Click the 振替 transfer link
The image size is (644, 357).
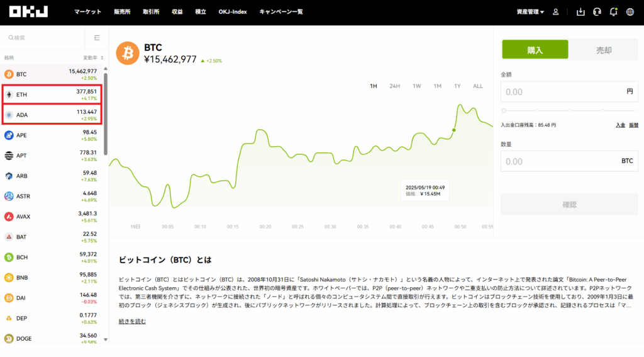(634, 125)
